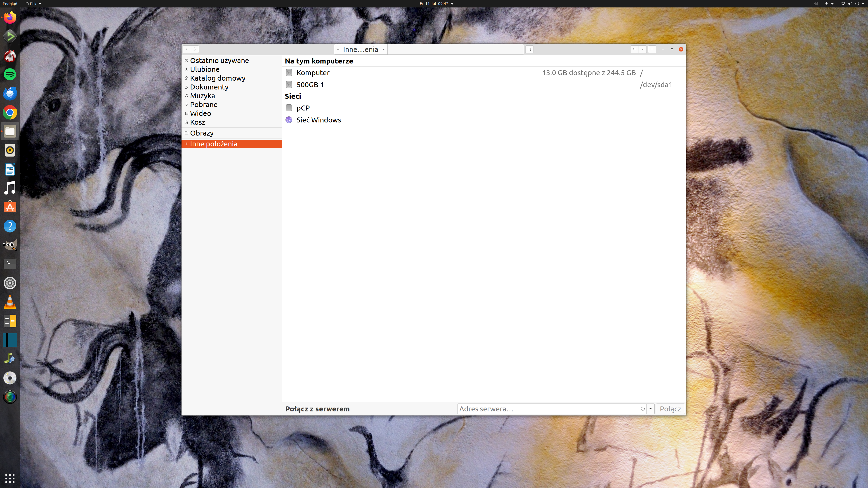Open Settings gear from the dock
The width and height of the screenshot is (868, 488).
pyautogui.click(x=10, y=283)
